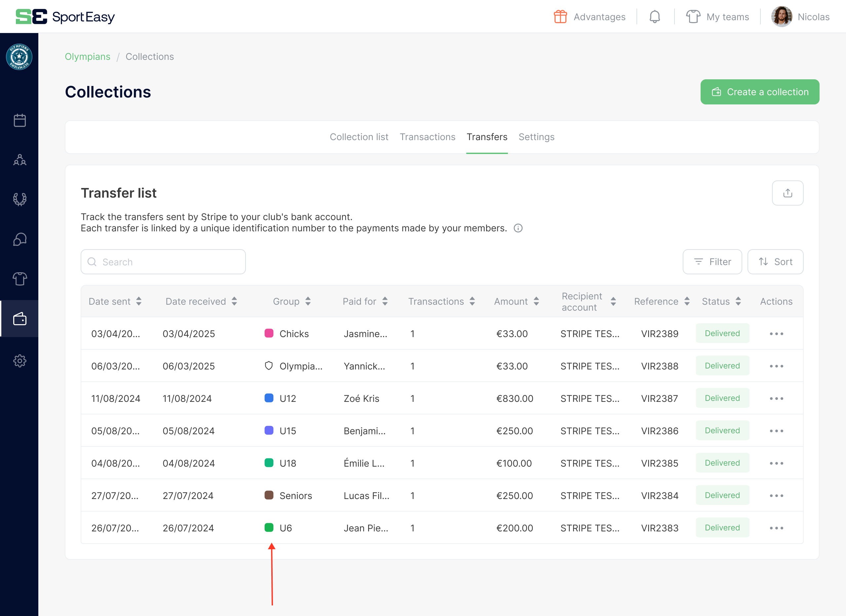The image size is (846, 616).
Task: Click the notification bell icon
Action: pos(654,17)
